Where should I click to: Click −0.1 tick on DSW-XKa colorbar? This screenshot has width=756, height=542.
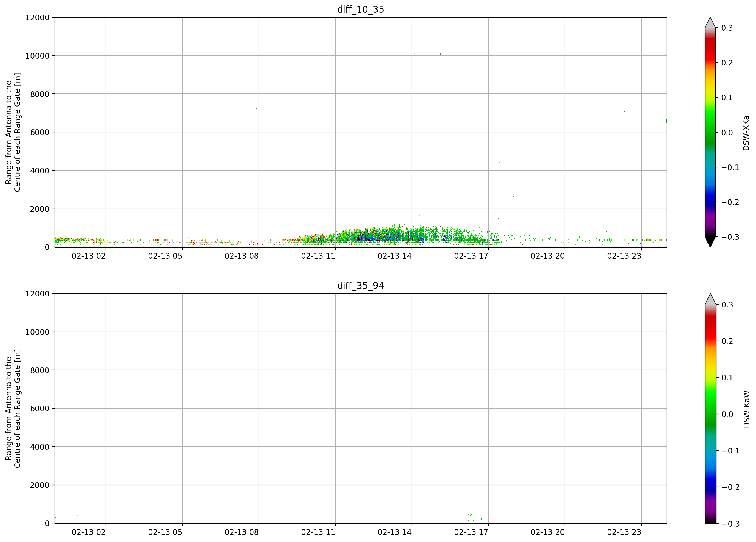[x=730, y=167]
